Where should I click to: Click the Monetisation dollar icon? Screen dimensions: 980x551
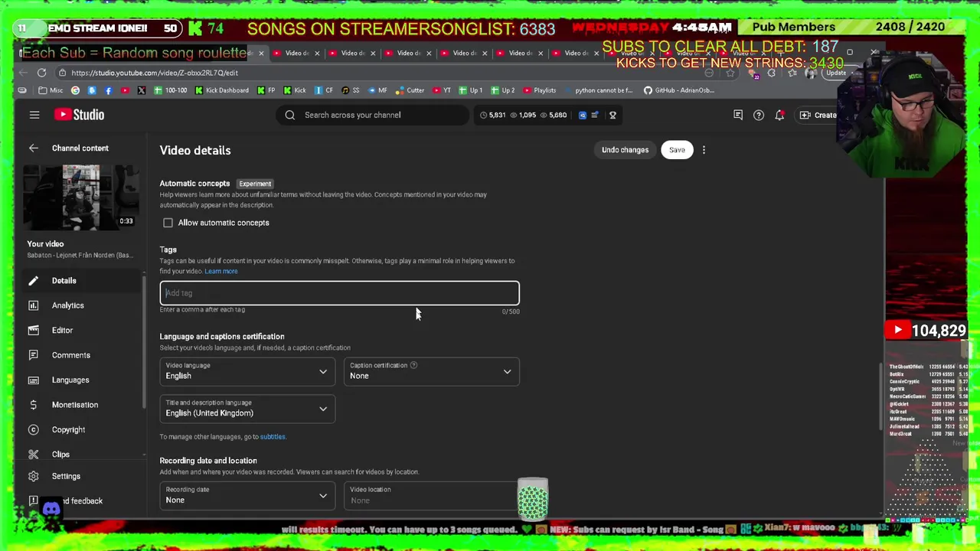33,405
